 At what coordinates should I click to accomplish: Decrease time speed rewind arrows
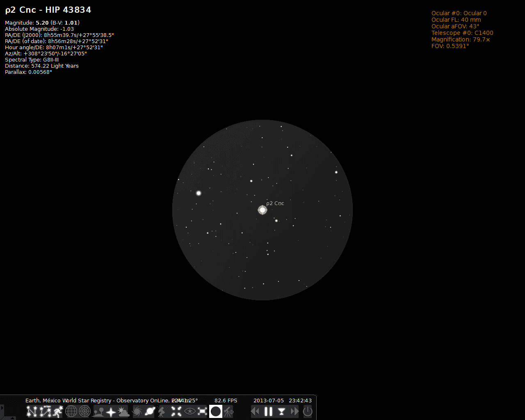[255, 411]
